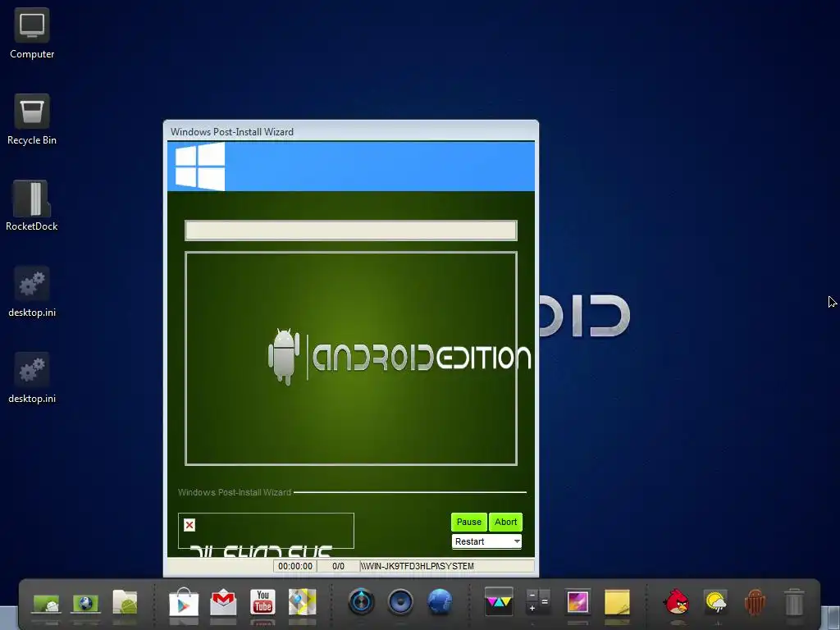
Task: Pause the Post-Install Wizard
Action: click(x=468, y=522)
